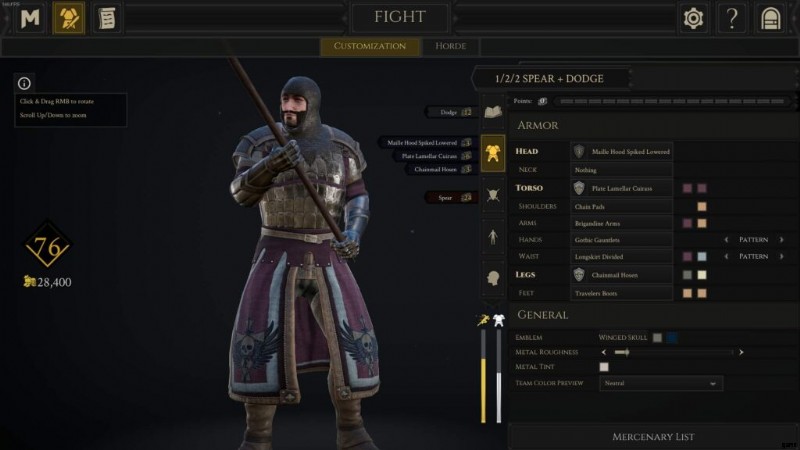This screenshot has height=450, width=800.
Task: Select the Plate Lamellar Cuirass torso field
Action: [x=621, y=188]
